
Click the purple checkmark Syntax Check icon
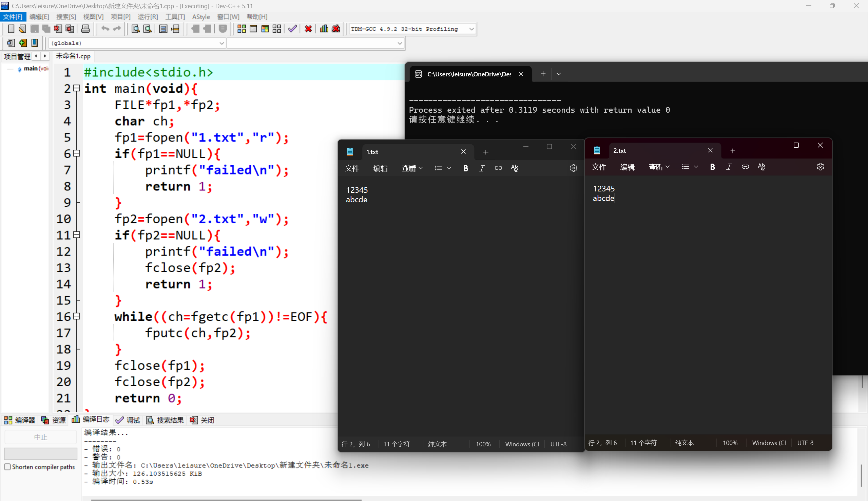pyautogui.click(x=292, y=29)
